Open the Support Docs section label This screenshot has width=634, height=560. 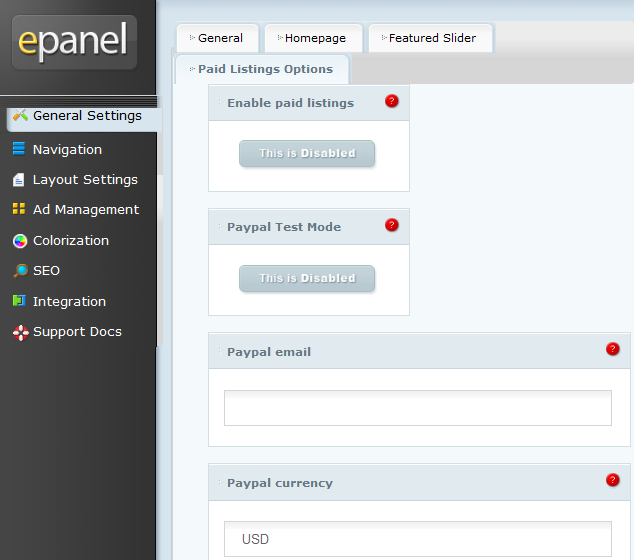pos(78,332)
